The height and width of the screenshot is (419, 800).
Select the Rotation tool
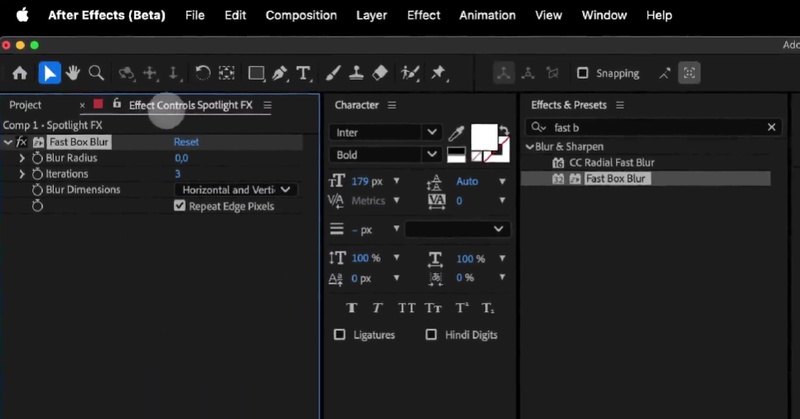click(203, 73)
